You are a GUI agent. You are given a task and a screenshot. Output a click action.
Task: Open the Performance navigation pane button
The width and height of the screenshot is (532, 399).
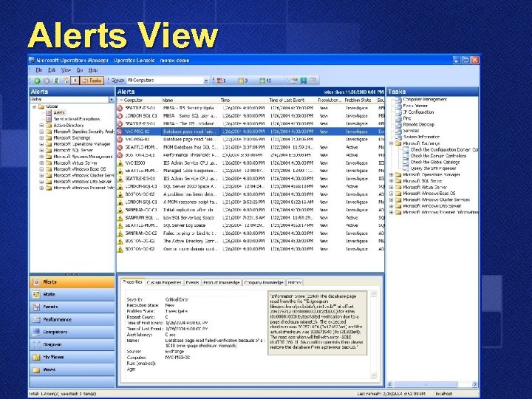click(72, 320)
